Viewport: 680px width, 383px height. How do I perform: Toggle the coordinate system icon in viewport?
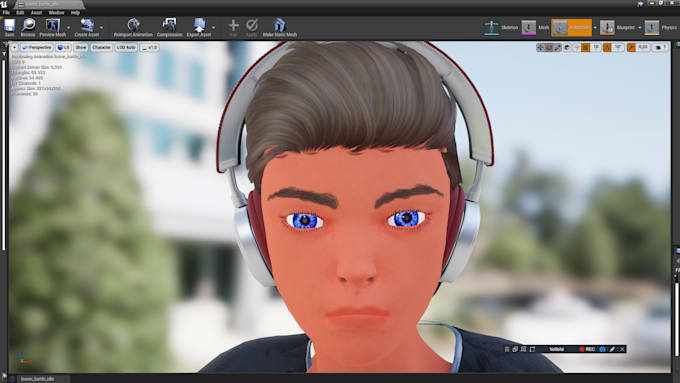click(567, 47)
